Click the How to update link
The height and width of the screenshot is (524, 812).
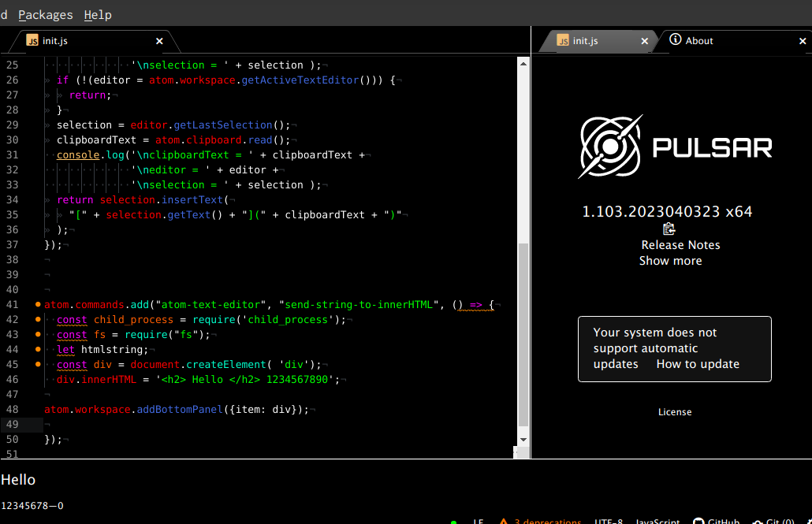tap(698, 363)
